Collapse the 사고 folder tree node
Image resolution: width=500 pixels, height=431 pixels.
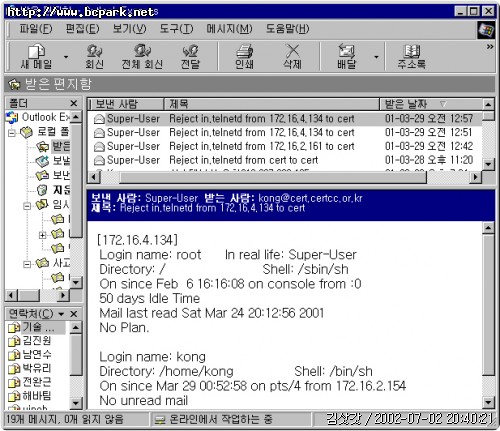[27, 264]
